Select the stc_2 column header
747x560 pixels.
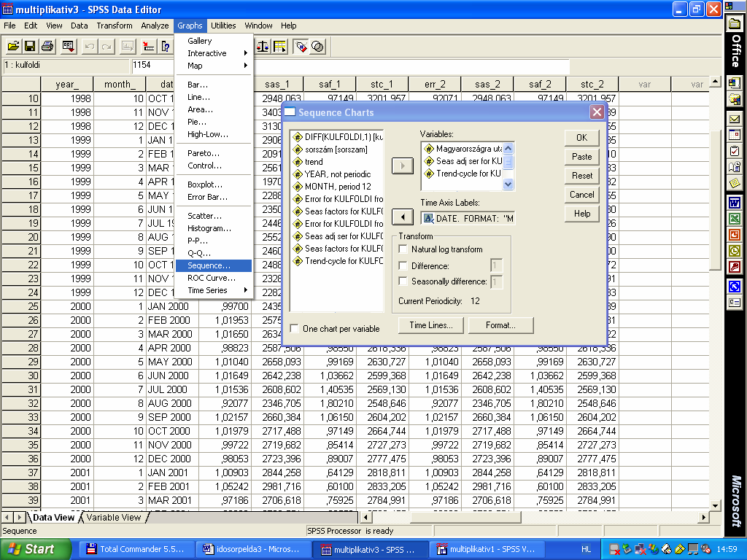click(x=592, y=84)
